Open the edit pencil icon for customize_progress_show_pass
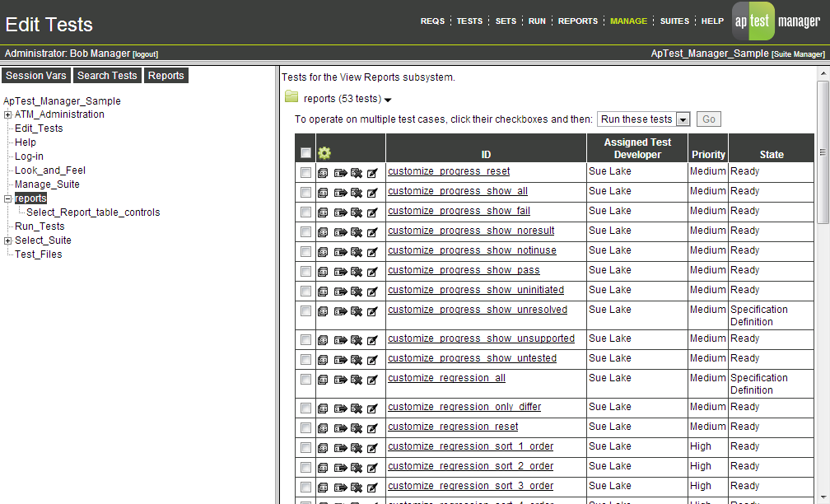 tap(371, 270)
